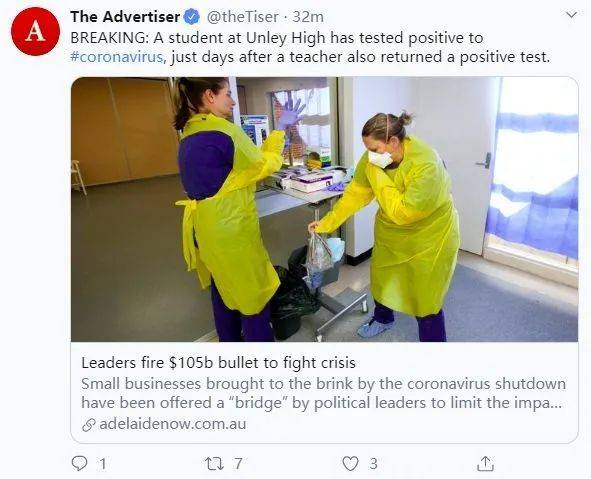Click the verified badge next to The Advertiser
Viewport: 591px width, 479px height.
point(192,17)
